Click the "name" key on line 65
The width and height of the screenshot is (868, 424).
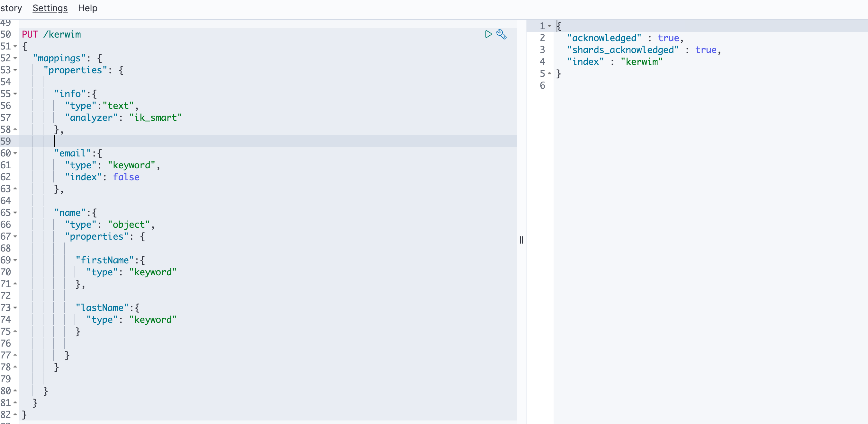tap(70, 213)
